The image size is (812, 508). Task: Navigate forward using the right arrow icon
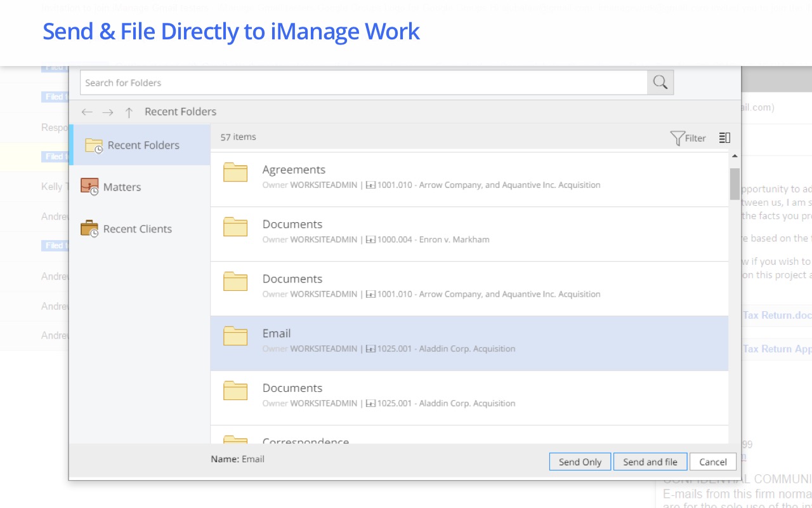[x=108, y=112]
